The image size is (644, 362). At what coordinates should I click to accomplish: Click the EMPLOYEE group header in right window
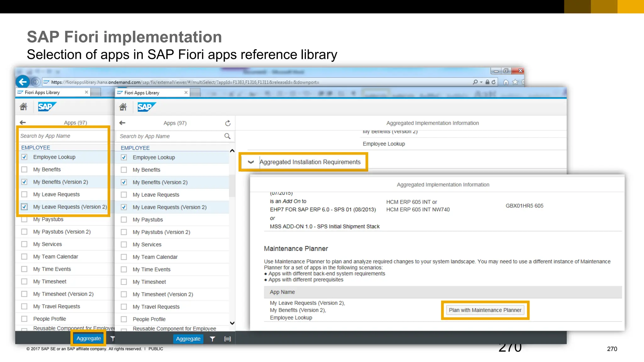coord(135,148)
